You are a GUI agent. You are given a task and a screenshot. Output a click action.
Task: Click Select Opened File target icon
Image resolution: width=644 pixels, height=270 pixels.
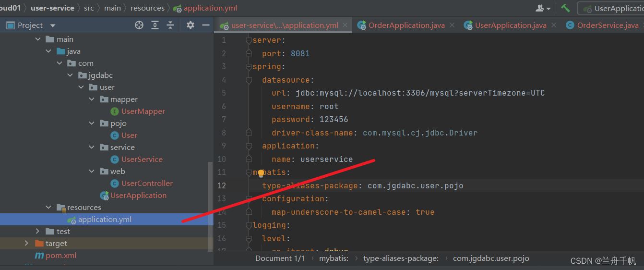coord(139,25)
